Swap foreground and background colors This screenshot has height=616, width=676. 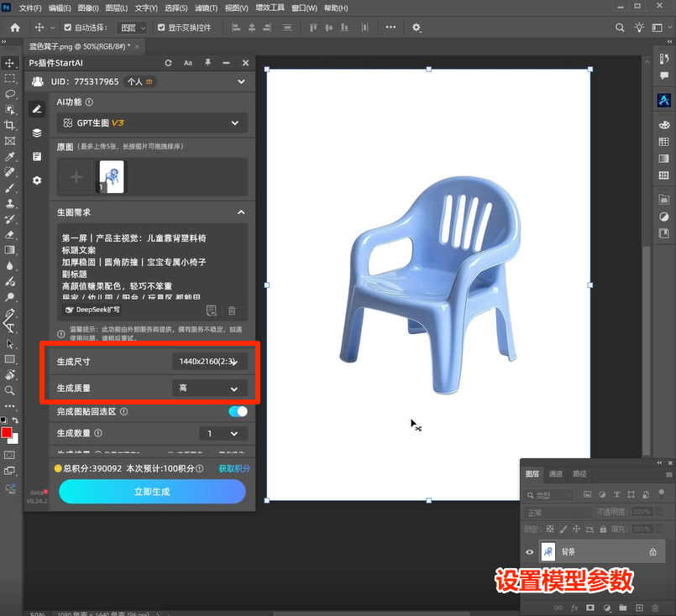click(15, 420)
